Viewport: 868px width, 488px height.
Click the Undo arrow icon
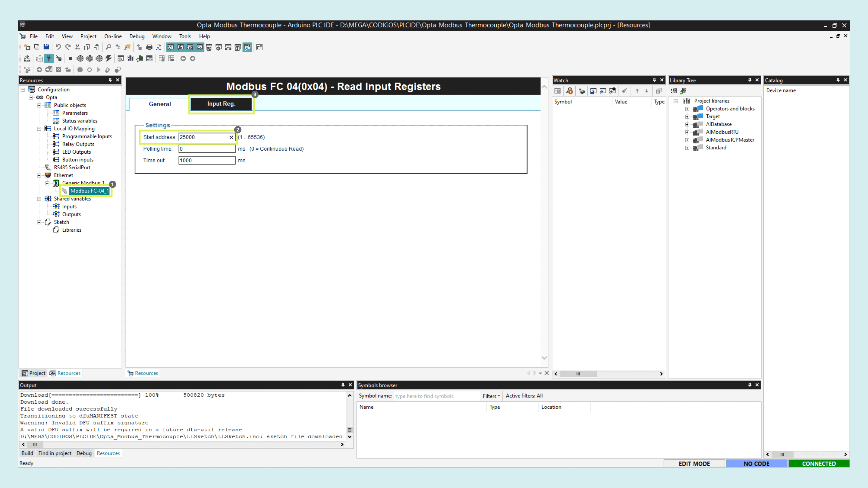58,47
